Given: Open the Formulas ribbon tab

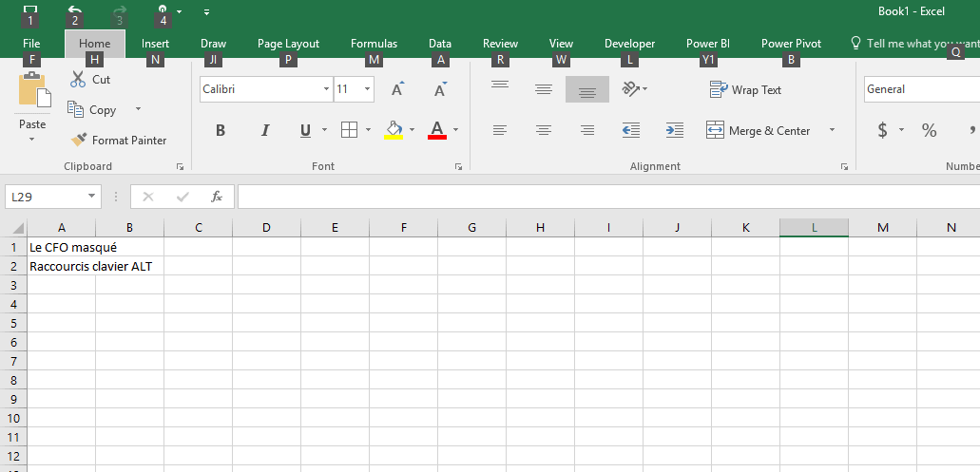Looking at the screenshot, I should tap(374, 44).
